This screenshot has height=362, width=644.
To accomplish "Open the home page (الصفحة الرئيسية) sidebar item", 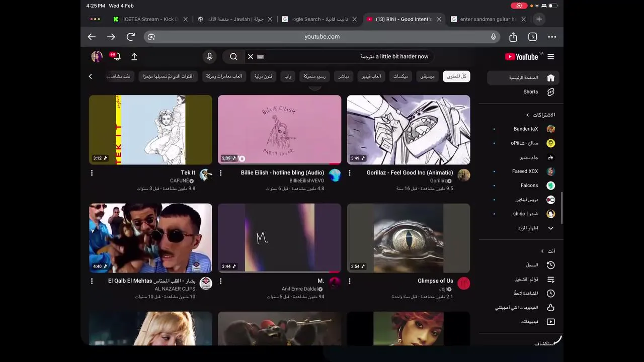I will click(523, 78).
